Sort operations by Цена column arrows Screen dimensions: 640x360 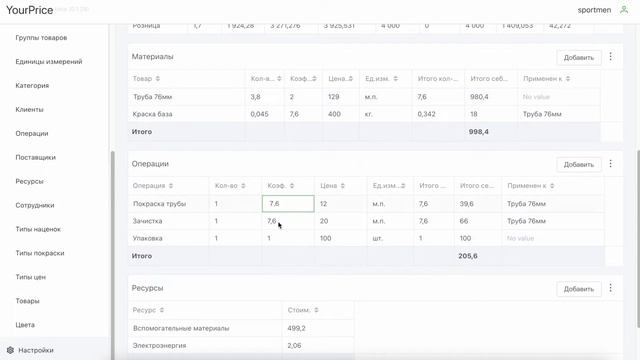click(x=342, y=186)
